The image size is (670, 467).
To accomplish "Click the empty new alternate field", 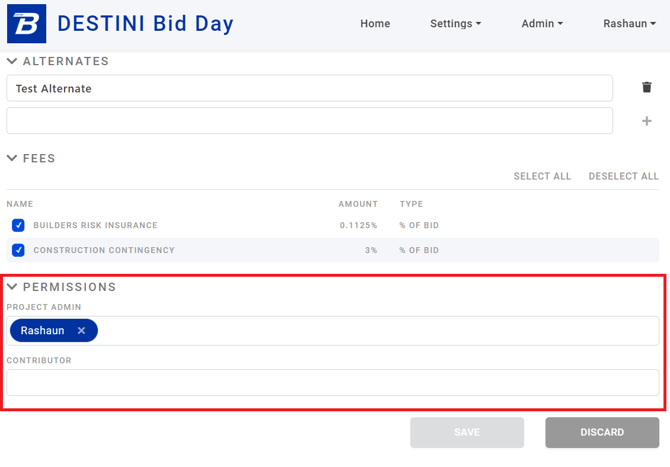I will 309,120.
